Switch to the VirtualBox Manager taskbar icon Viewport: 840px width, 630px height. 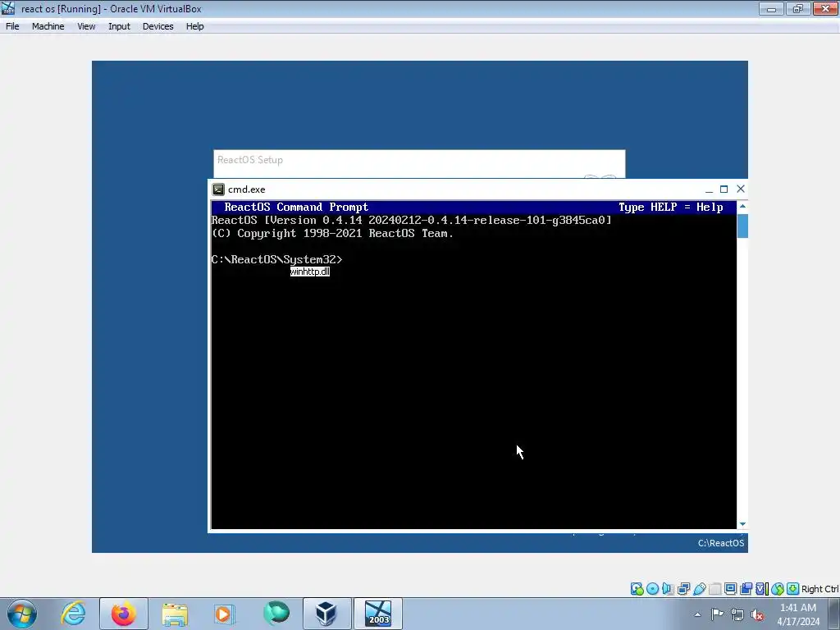point(326,614)
